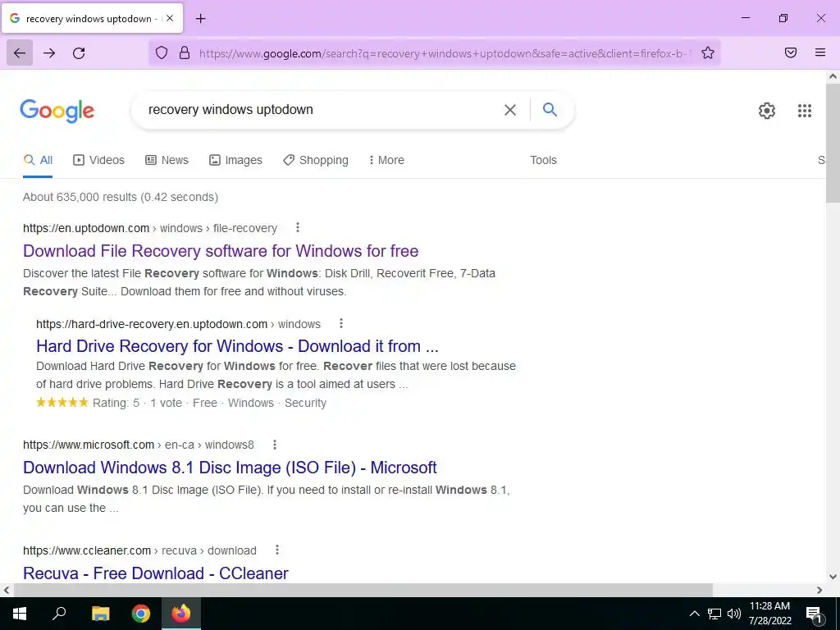The width and height of the screenshot is (840, 630).
Task: Open the search Tools options
Action: tap(543, 160)
